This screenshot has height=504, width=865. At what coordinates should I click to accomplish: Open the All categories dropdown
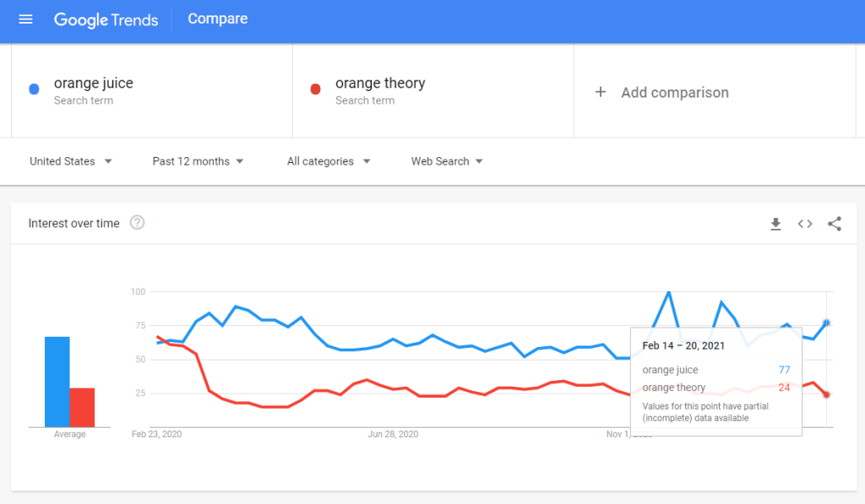point(329,161)
